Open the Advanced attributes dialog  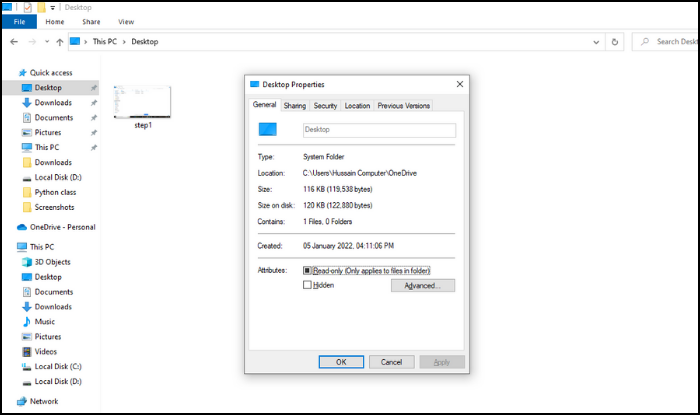(x=423, y=286)
